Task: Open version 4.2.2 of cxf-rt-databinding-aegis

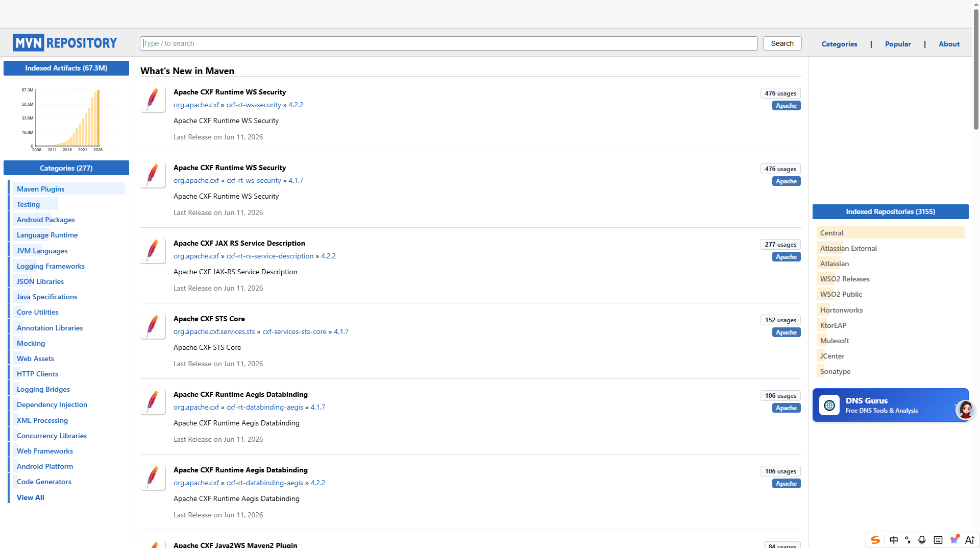Action: pyautogui.click(x=317, y=483)
